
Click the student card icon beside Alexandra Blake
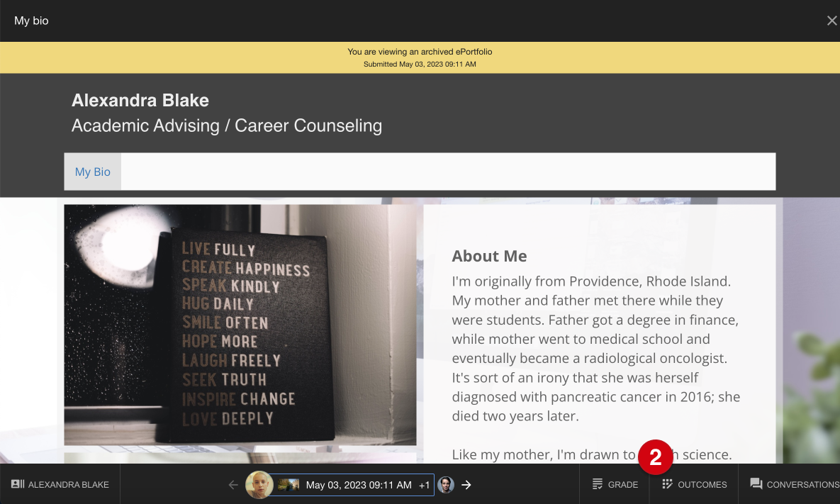coord(18,484)
